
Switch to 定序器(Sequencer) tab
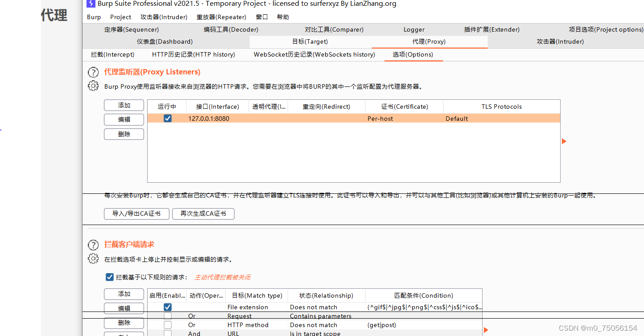pyautogui.click(x=132, y=29)
